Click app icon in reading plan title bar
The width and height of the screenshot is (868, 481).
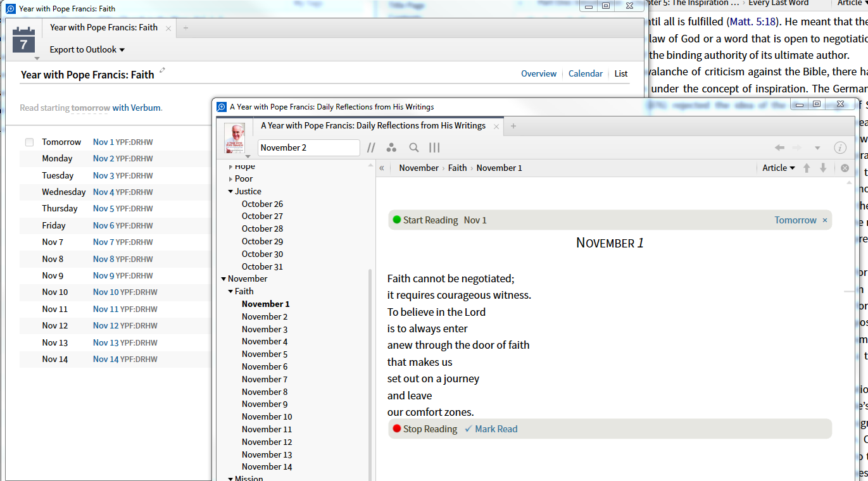(x=11, y=9)
